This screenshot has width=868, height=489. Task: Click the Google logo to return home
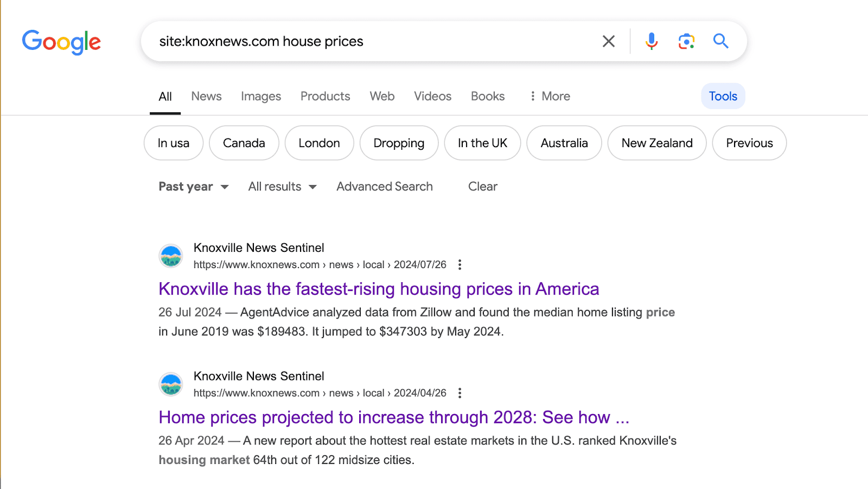(61, 42)
